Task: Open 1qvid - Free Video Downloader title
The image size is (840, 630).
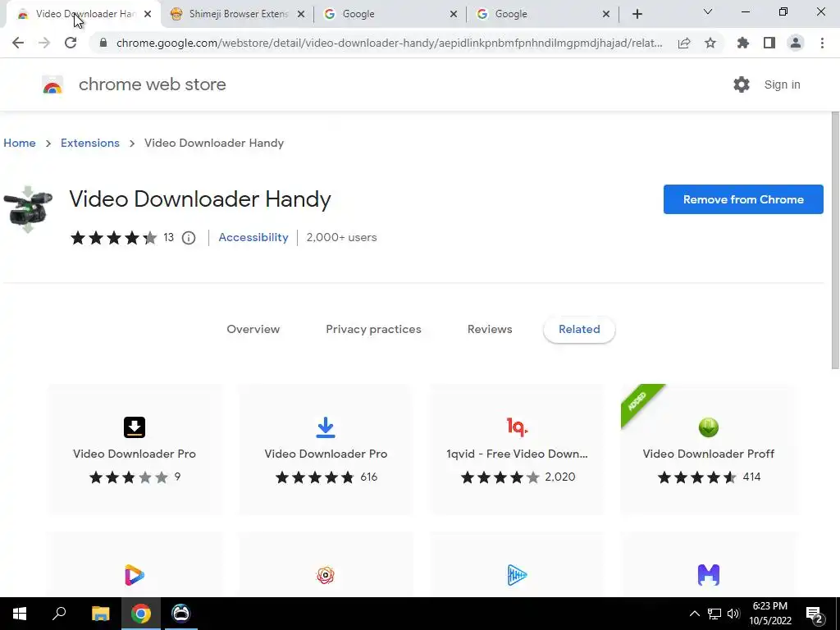Action: [x=517, y=454]
